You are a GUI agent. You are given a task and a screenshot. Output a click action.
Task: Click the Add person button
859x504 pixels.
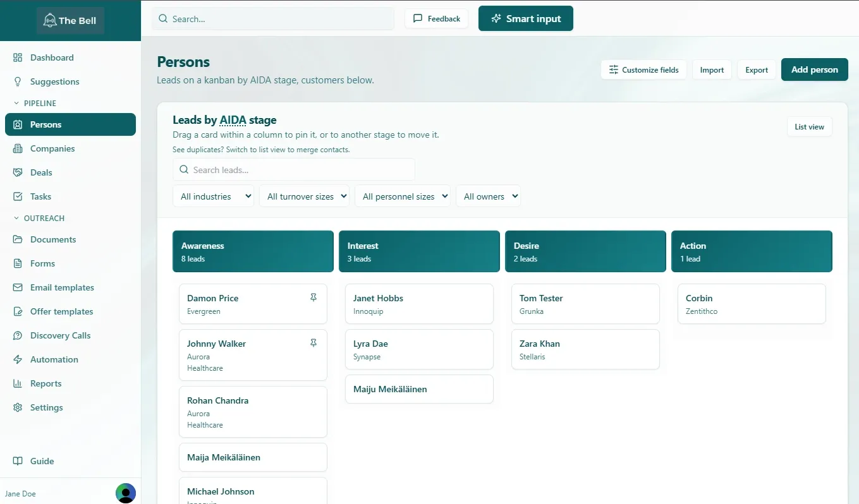click(815, 69)
